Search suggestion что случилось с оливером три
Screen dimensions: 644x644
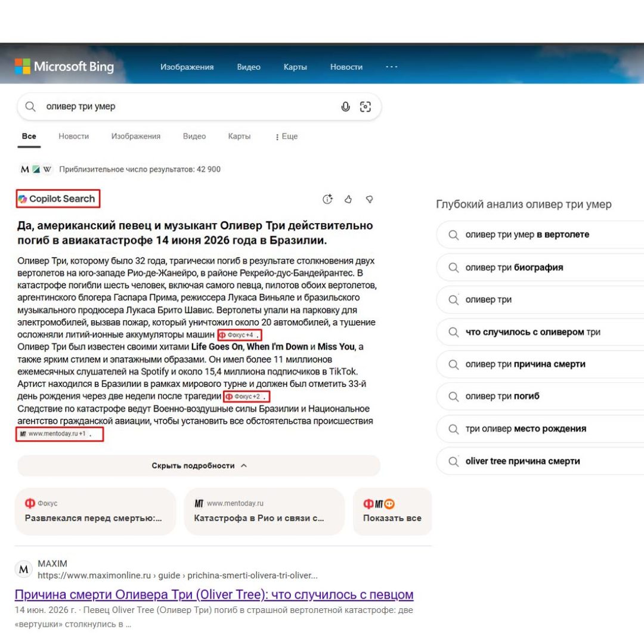540,332
